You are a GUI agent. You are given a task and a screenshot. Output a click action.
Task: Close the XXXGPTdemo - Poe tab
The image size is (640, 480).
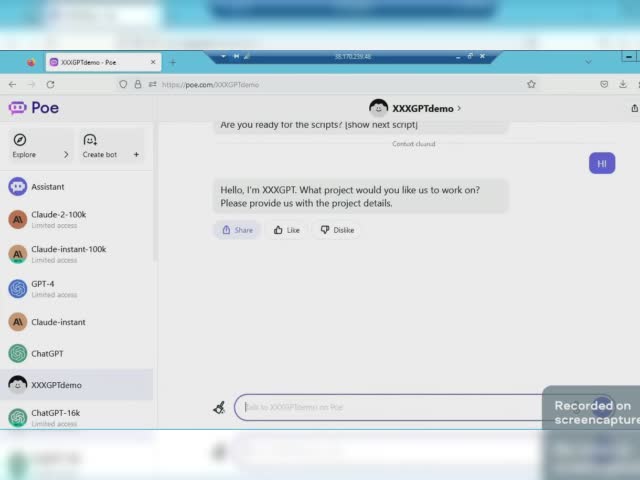click(x=153, y=62)
